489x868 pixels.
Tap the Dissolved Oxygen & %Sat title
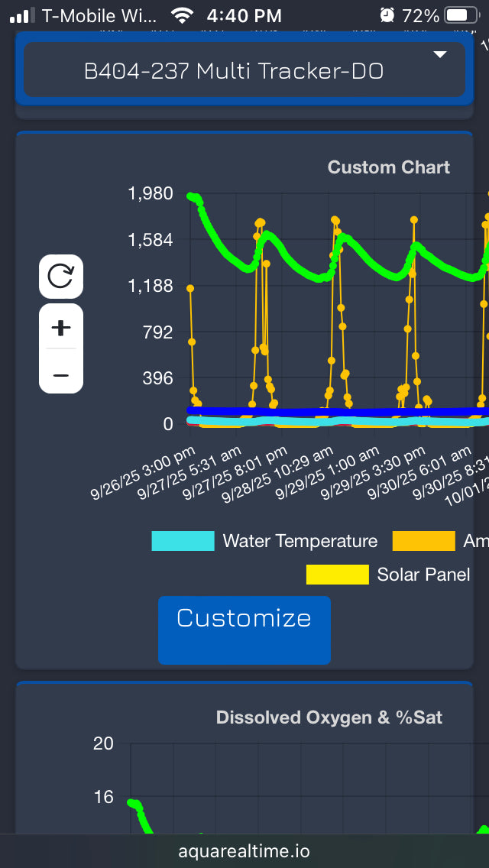pyautogui.click(x=330, y=717)
